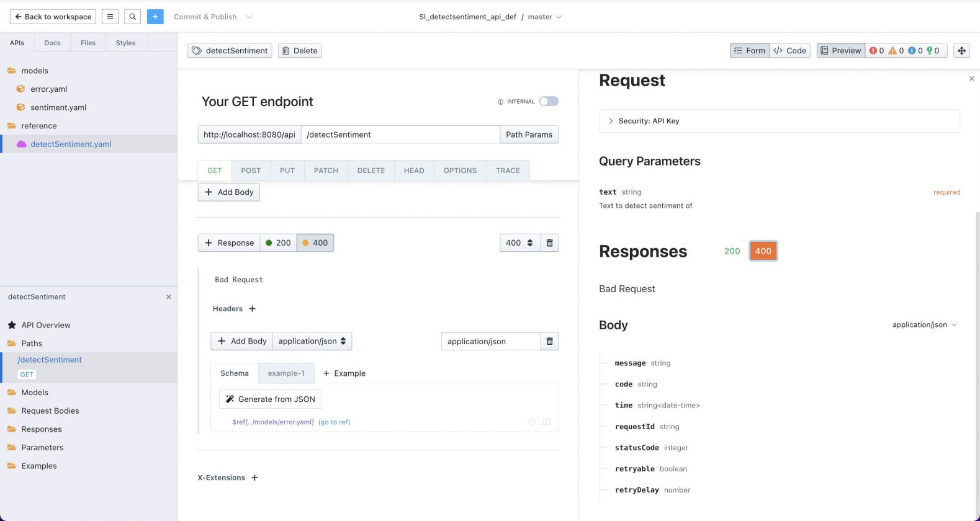Open preview body application/json dropdown
The width and height of the screenshot is (980, 521).
(924, 325)
